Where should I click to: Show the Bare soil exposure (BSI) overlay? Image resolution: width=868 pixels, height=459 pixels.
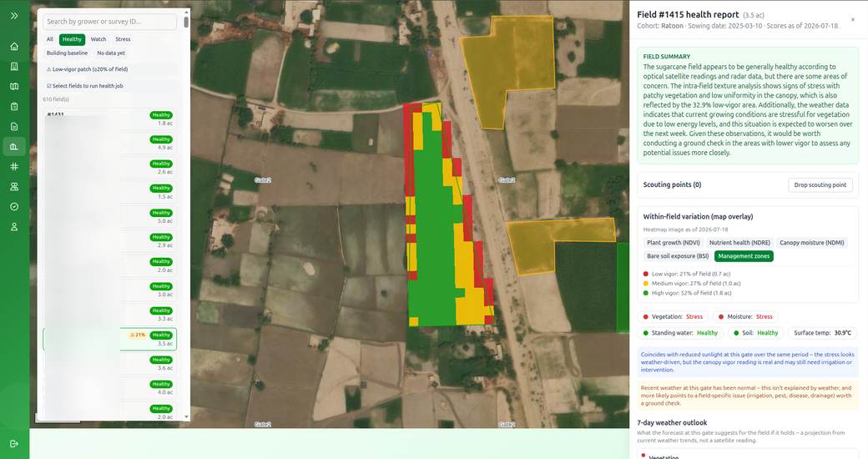pos(678,256)
